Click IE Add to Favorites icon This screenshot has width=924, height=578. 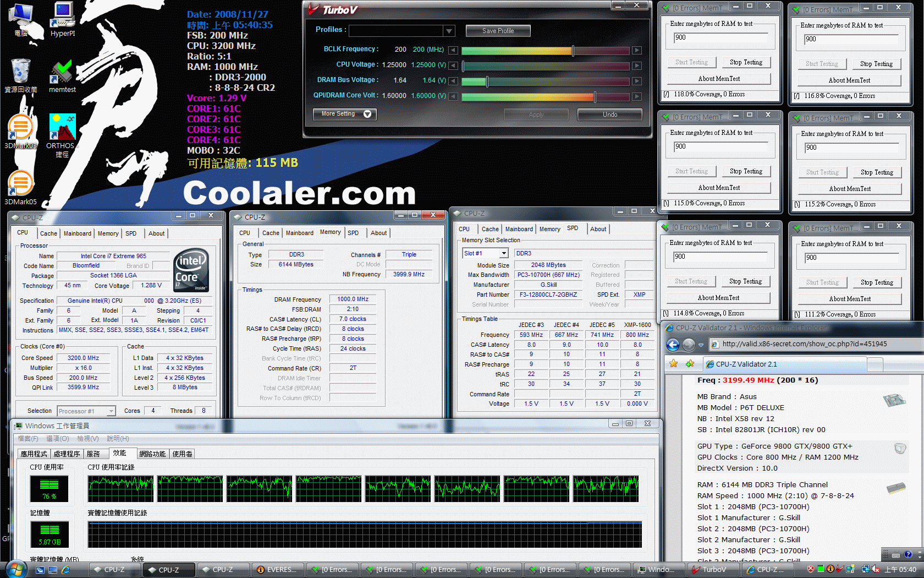click(x=690, y=363)
